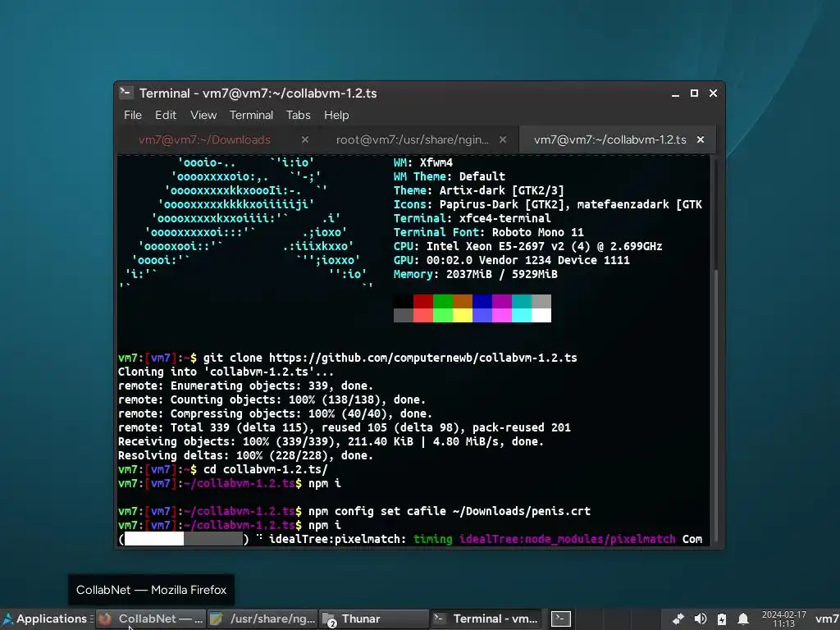This screenshot has height=630, width=840.
Task: Open the Tabs menu
Action: tap(298, 115)
